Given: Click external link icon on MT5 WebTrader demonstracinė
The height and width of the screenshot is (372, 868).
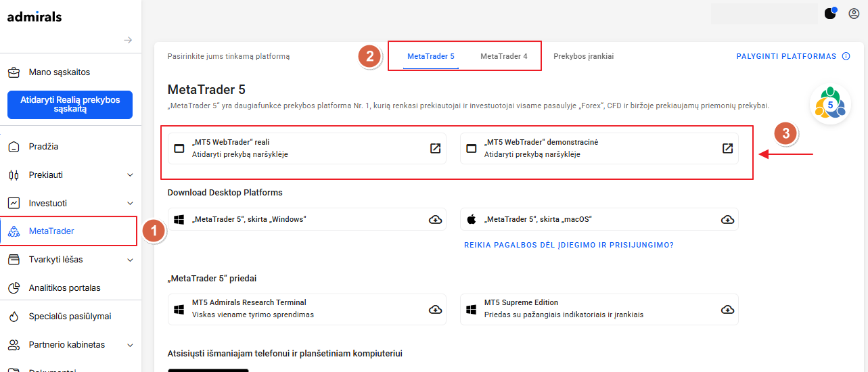Looking at the screenshot, I should pyautogui.click(x=727, y=149).
